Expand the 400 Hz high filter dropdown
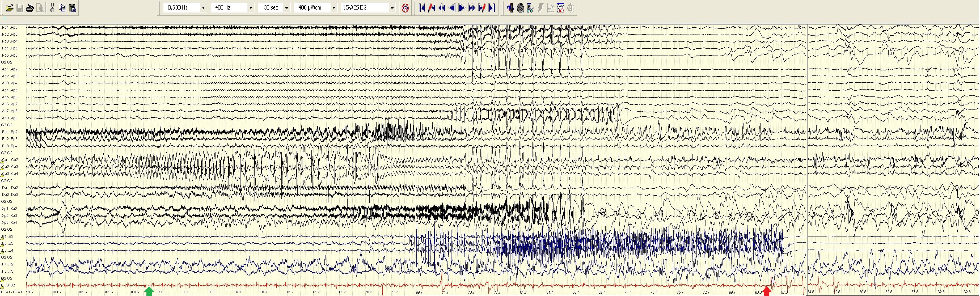The height and width of the screenshot is (296, 980). coord(250,8)
